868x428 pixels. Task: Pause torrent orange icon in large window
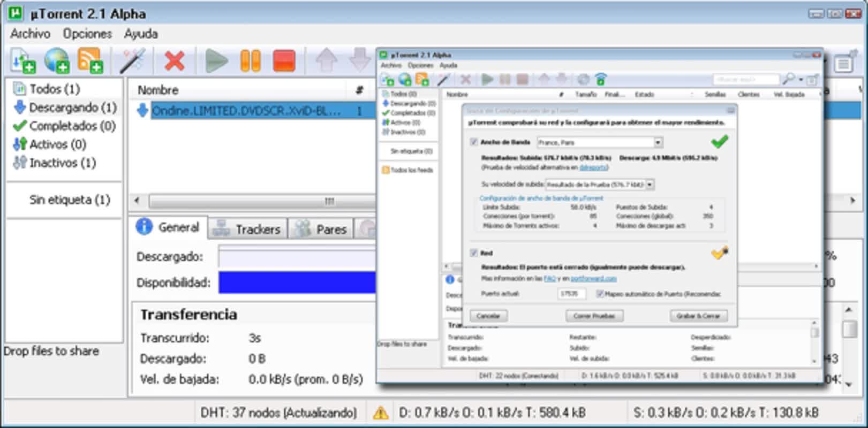[250, 60]
